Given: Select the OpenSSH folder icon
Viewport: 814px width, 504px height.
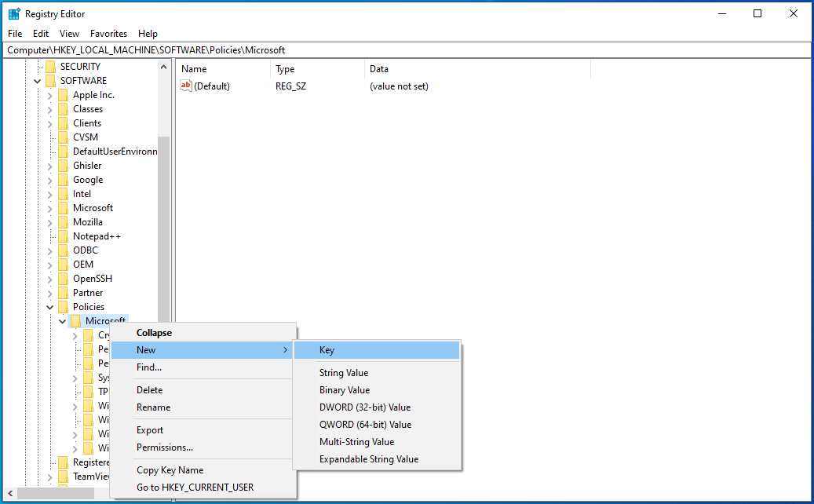Looking at the screenshot, I should (65, 278).
